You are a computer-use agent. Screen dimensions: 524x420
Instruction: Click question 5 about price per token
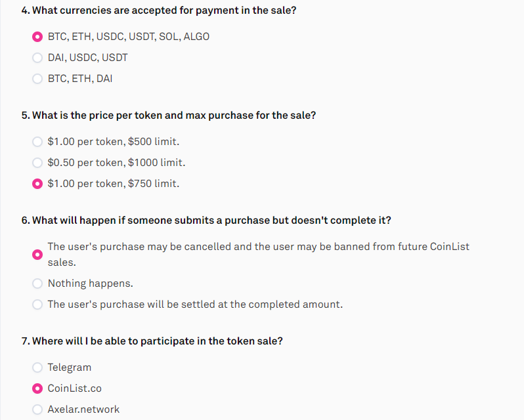point(168,115)
